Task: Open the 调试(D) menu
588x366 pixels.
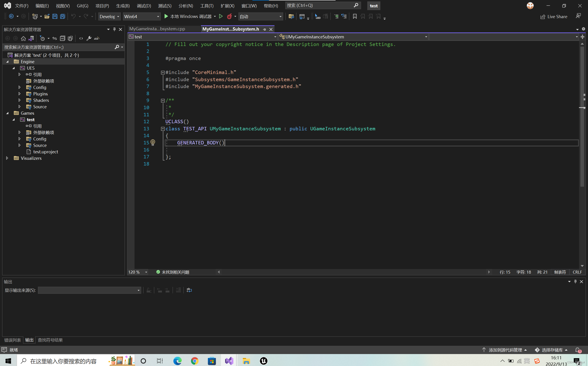Action: (x=144, y=6)
